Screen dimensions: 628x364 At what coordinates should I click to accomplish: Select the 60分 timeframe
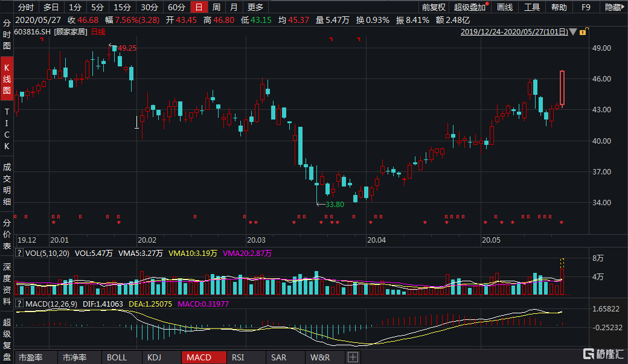point(176,7)
